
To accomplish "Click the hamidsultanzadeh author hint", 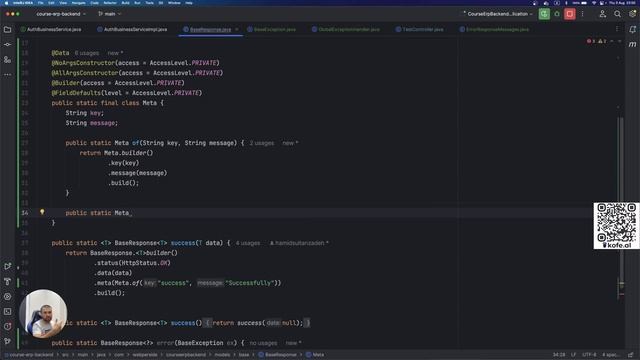I will [x=299, y=243].
